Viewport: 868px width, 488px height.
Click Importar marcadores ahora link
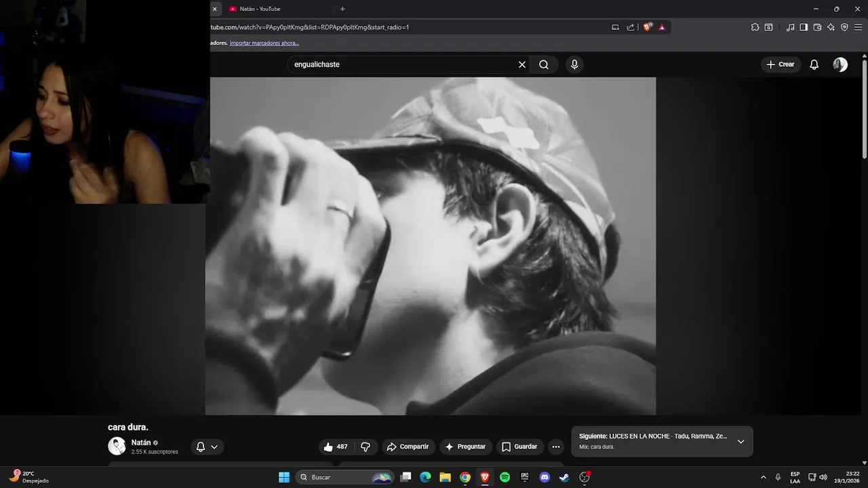264,43
